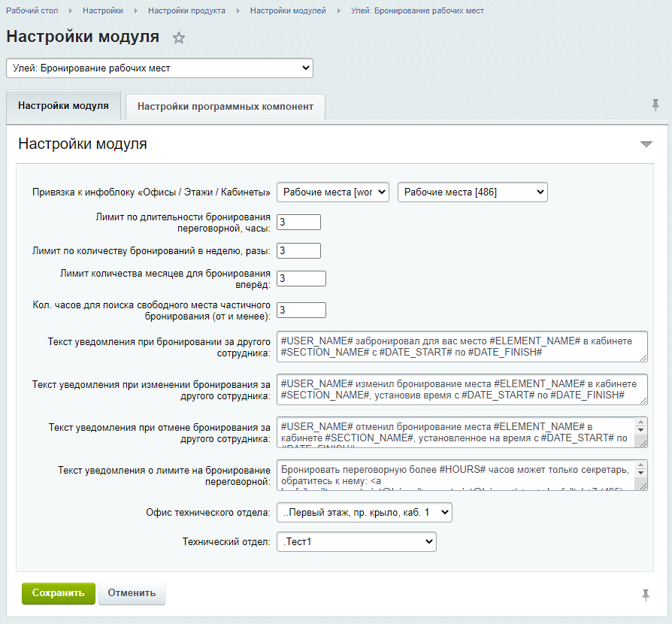The height and width of the screenshot is (624, 672).
Task: Pin the button bar with bottom pin icon
Action: click(x=646, y=595)
